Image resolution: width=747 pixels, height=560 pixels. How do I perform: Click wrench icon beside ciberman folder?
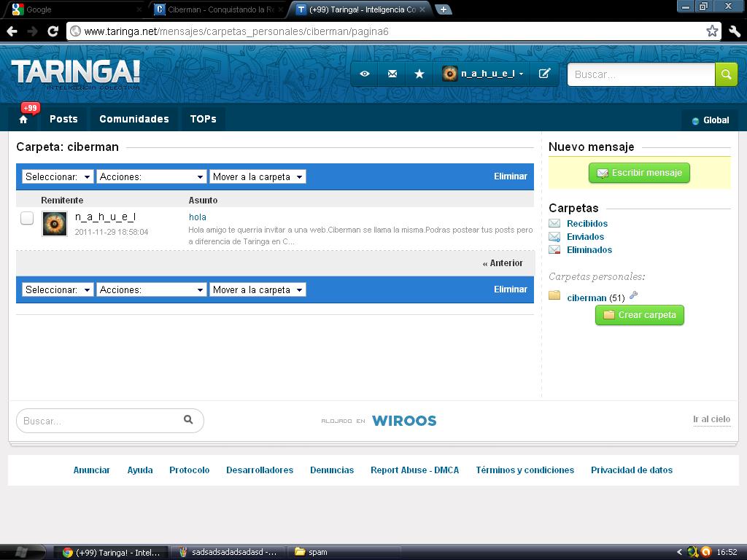[x=633, y=296]
